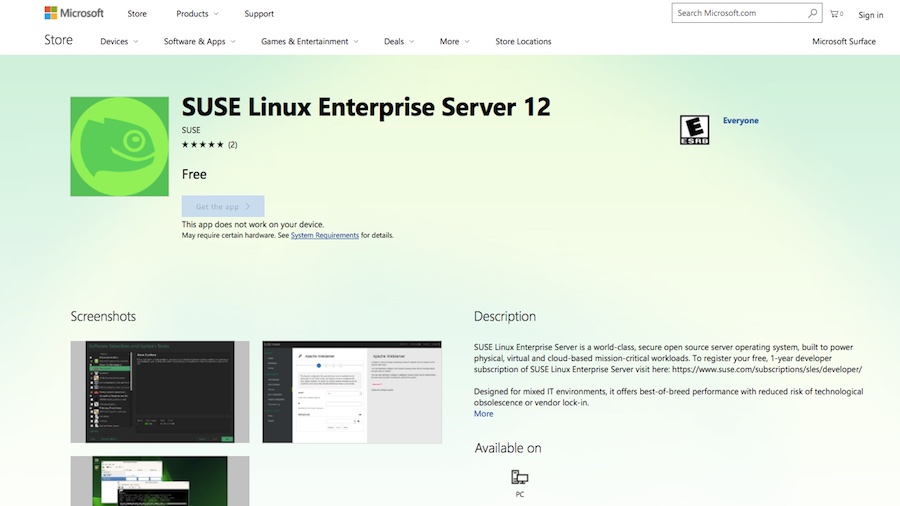Click the Store heading link
900x506 pixels.
(x=59, y=40)
